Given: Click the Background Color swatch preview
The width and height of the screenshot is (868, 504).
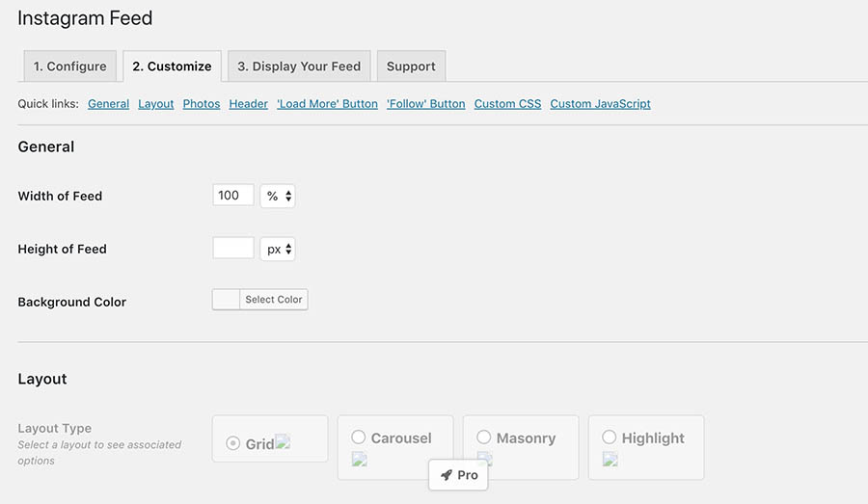Looking at the screenshot, I should (x=226, y=300).
